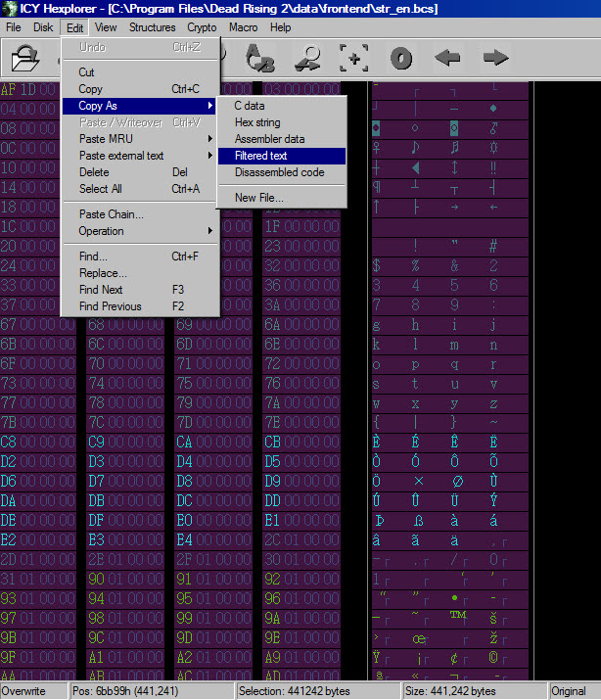Image resolution: width=601 pixels, height=700 pixels.
Task: Click hex value 1F 00 00 00
Action: 302,226
